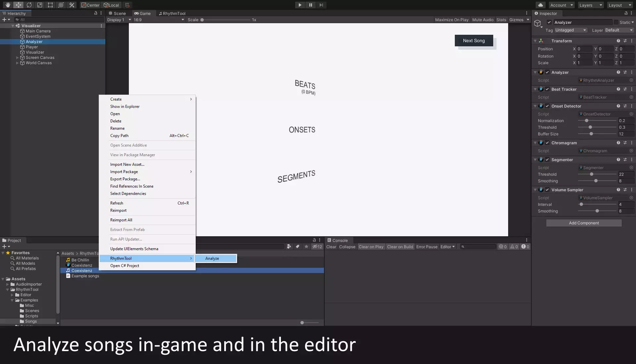Screen dimensions: 636x364
Task: Select the Rect Transform tool
Action: coord(50,5)
